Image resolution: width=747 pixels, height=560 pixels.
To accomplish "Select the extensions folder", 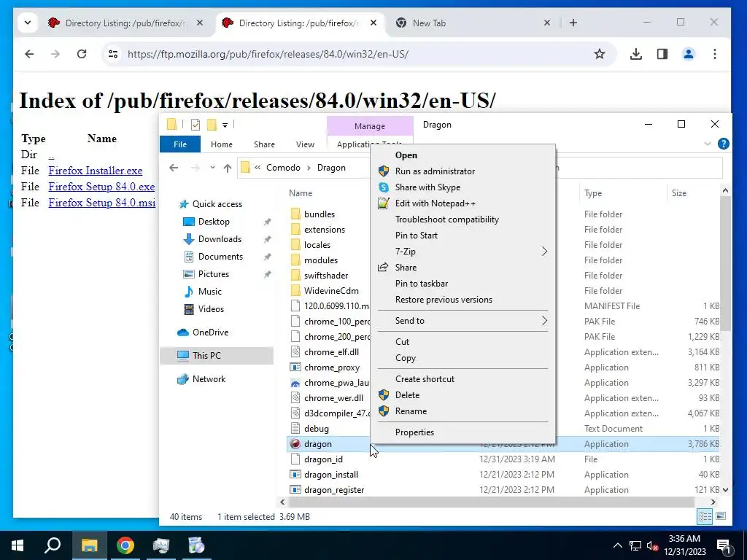I will tap(324, 230).
